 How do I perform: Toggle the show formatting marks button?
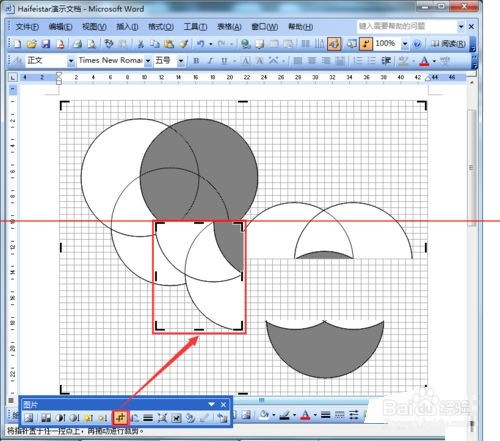[366, 44]
